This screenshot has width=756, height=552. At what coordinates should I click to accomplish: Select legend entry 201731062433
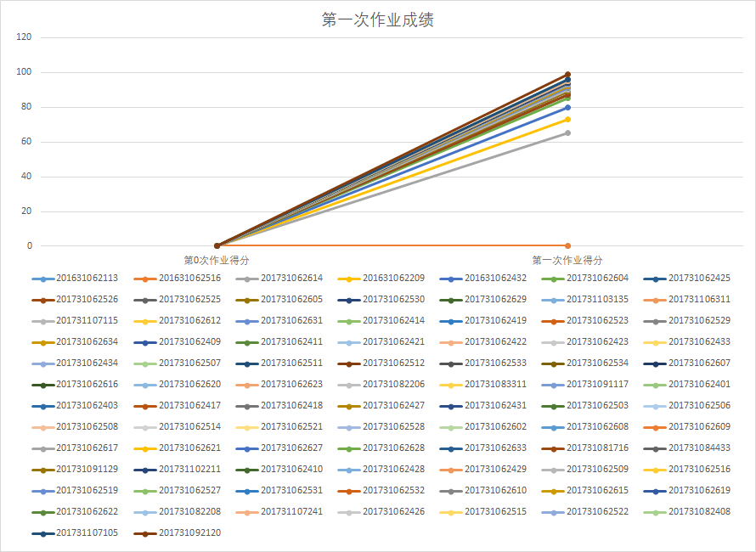tap(687, 341)
